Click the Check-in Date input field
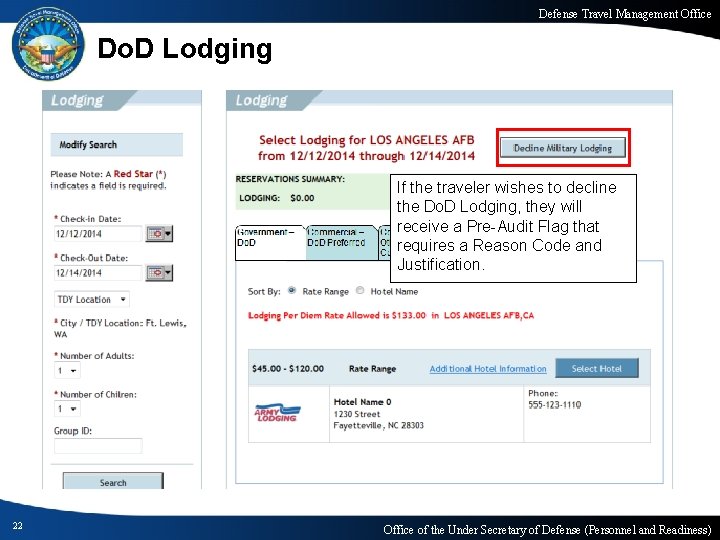This screenshot has height=540, width=720. [98, 234]
